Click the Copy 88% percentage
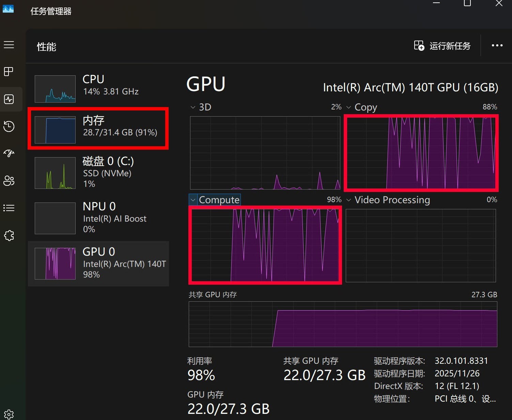 (x=490, y=107)
